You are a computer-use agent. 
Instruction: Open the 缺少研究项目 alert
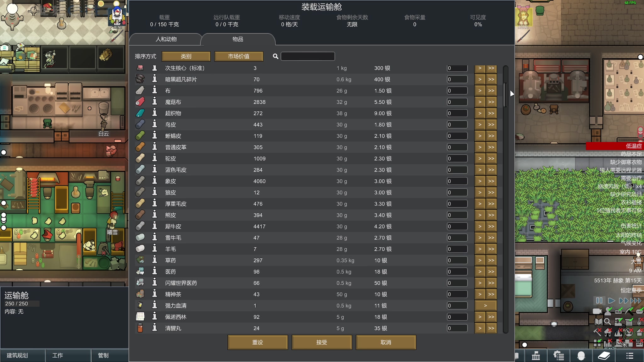point(626,194)
